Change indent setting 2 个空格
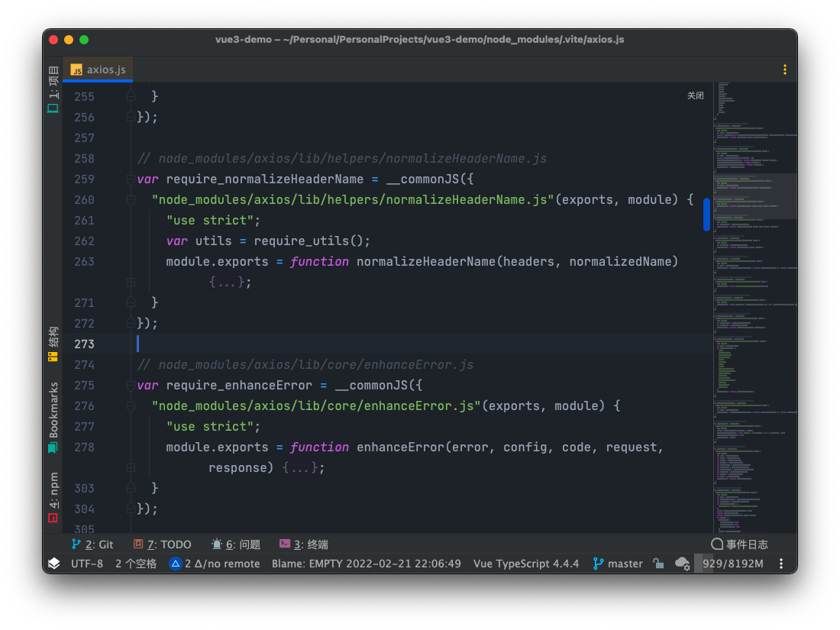840x630 pixels. (x=136, y=564)
